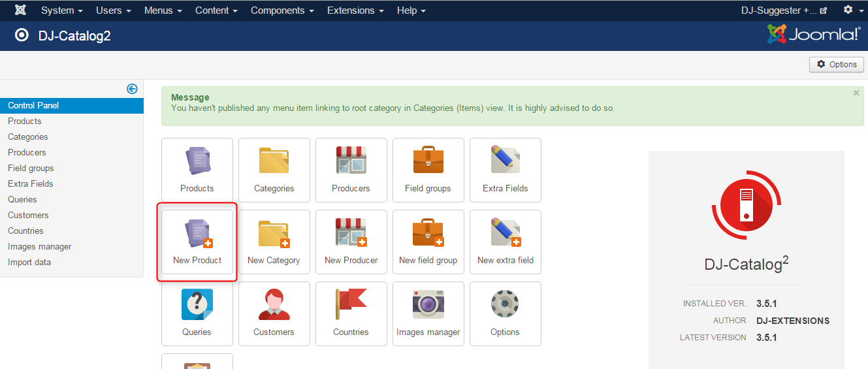Viewport: 868px width, 369px height.
Task: Create a New Product from tile
Action: click(197, 242)
